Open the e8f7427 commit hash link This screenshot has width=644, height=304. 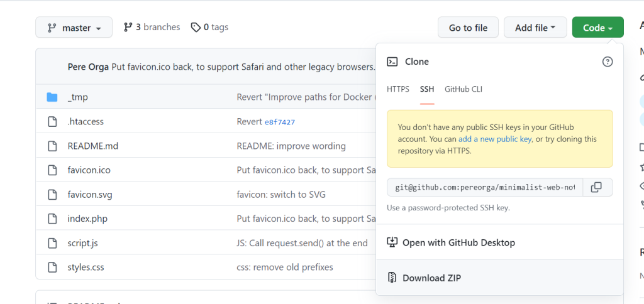pyautogui.click(x=280, y=122)
